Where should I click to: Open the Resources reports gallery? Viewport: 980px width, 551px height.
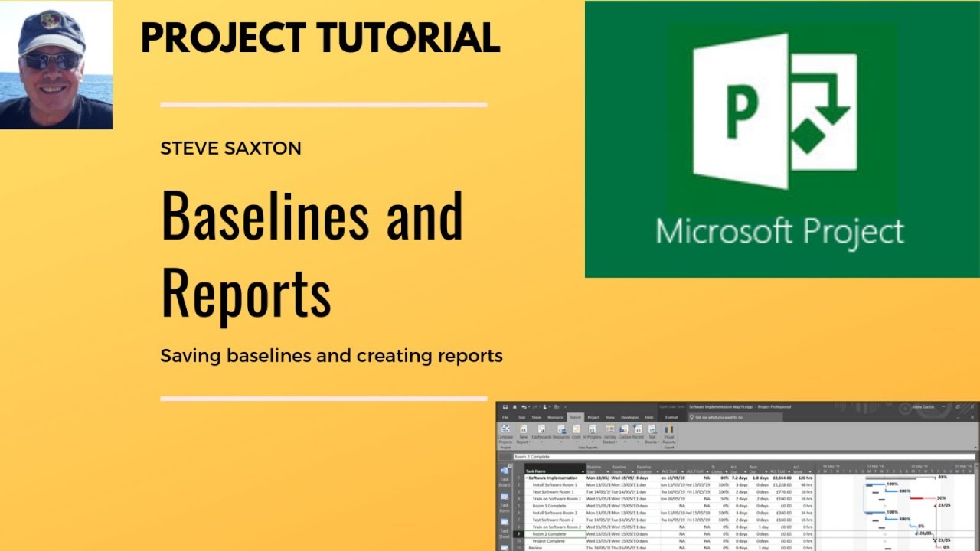tap(561, 433)
